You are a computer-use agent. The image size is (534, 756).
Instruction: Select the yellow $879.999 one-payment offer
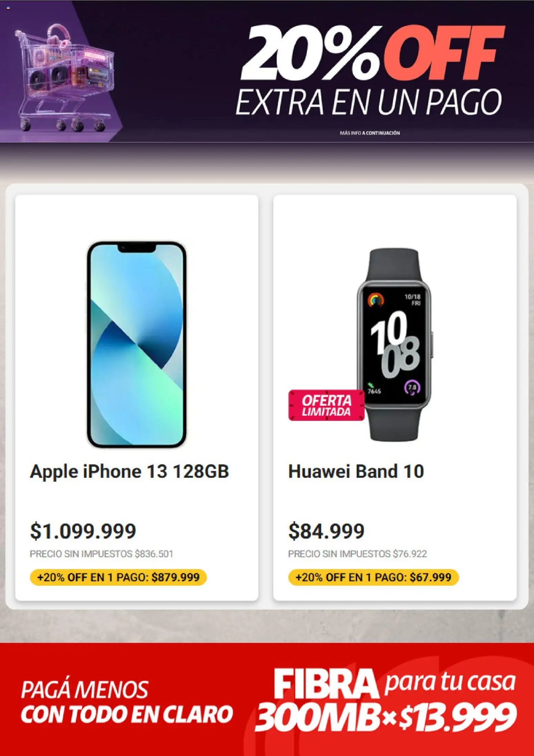pos(118,577)
